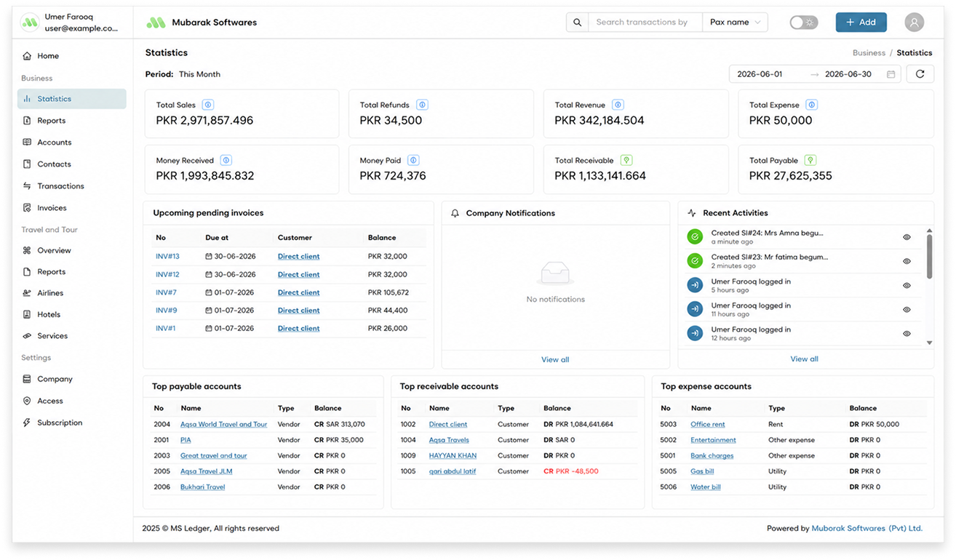
Task: Click the info icon beside Total Refunds
Action: pyautogui.click(x=422, y=105)
